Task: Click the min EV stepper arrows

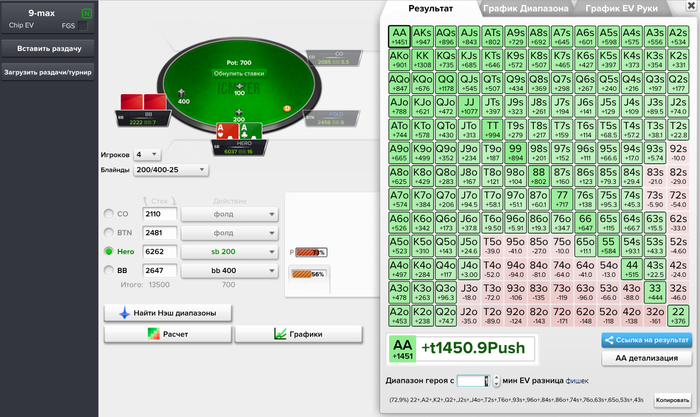Action: 496,381
